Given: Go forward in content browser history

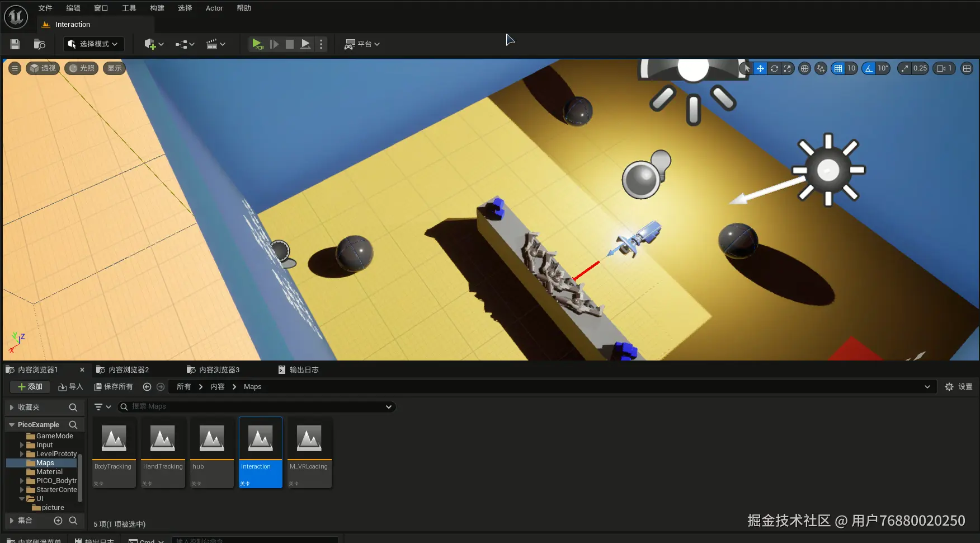Looking at the screenshot, I should click(161, 387).
